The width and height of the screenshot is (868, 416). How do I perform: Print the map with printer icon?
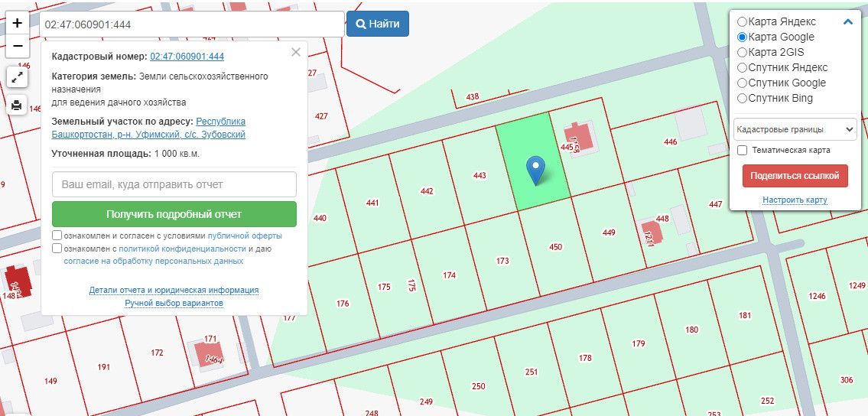click(x=17, y=105)
